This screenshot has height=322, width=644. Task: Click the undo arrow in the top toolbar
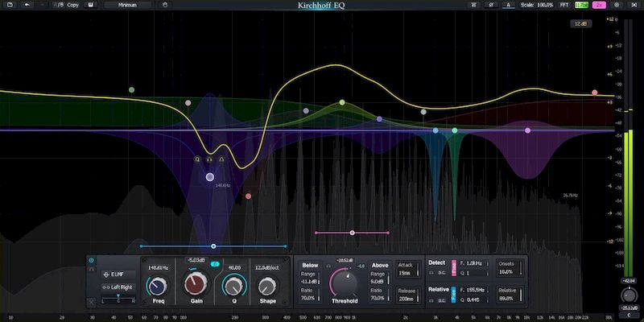click(27, 5)
